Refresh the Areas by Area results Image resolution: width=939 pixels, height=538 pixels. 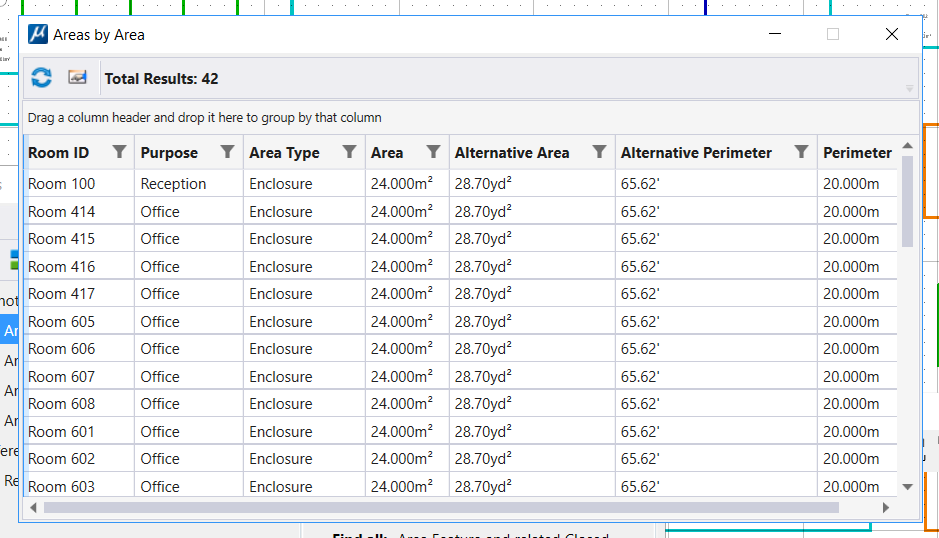coord(41,78)
